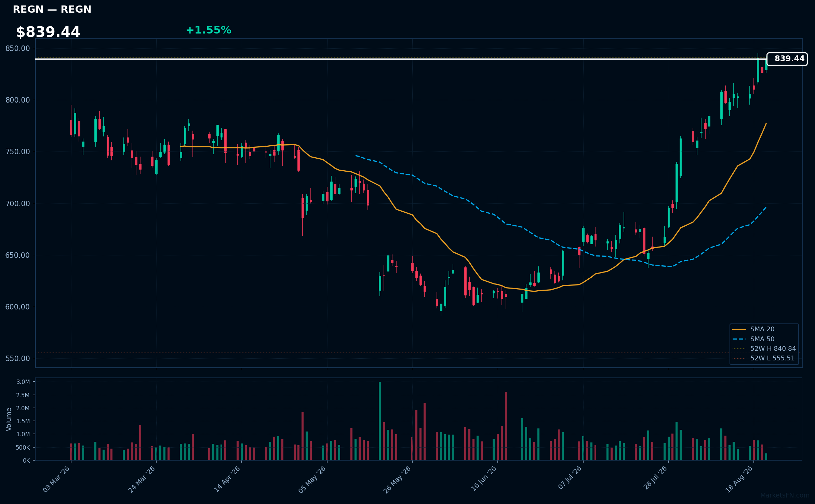Pick the "500K" volume axis label

(x=23, y=448)
